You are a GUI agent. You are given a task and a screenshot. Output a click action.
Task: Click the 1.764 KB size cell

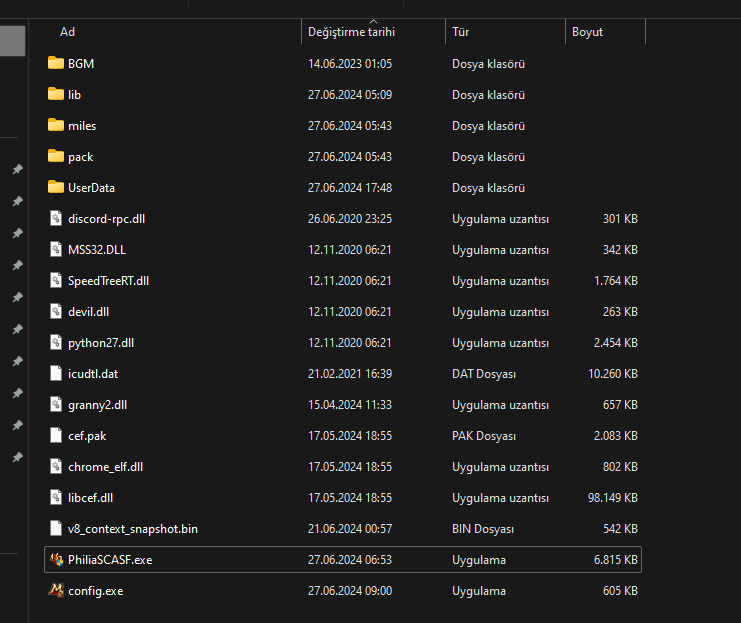[615, 280]
